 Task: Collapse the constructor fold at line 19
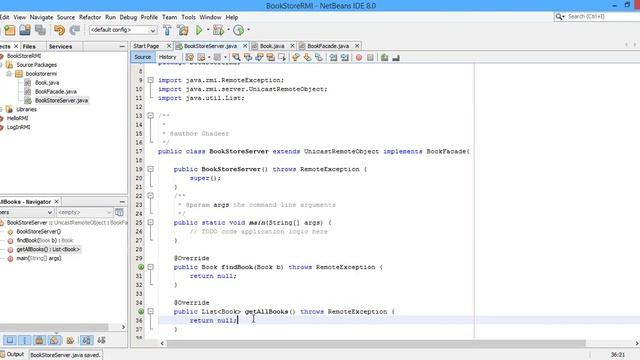151,169
